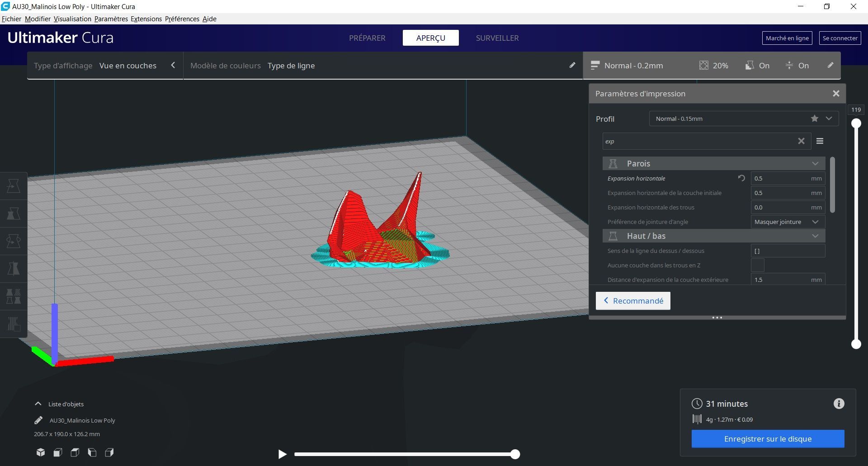Click the support On icon
Screen dimensions: 868x466
[750, 65]
